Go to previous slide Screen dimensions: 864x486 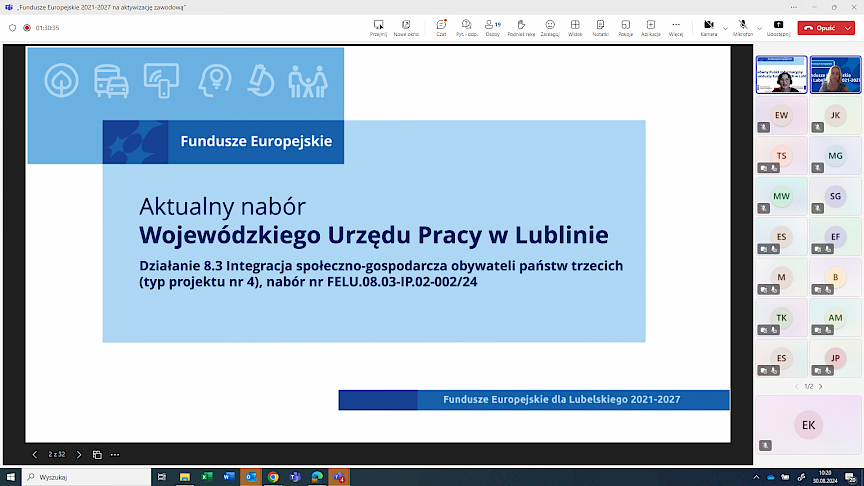pyautogui.click(x=35, y=455)
